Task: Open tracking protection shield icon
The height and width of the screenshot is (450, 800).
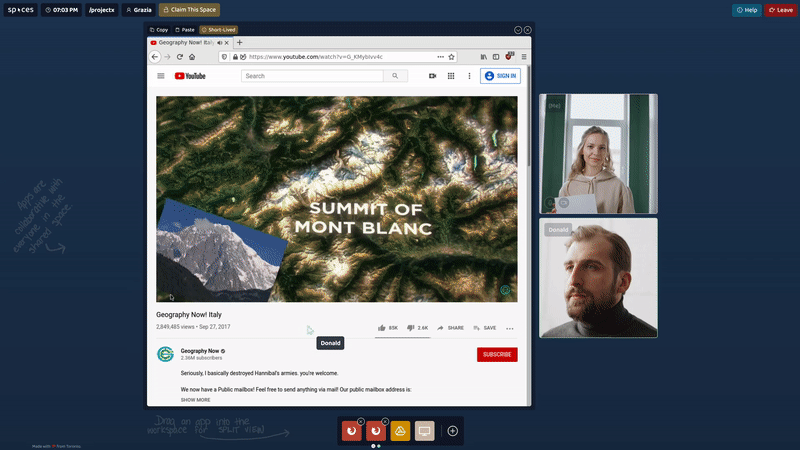Action: [224, 57]
